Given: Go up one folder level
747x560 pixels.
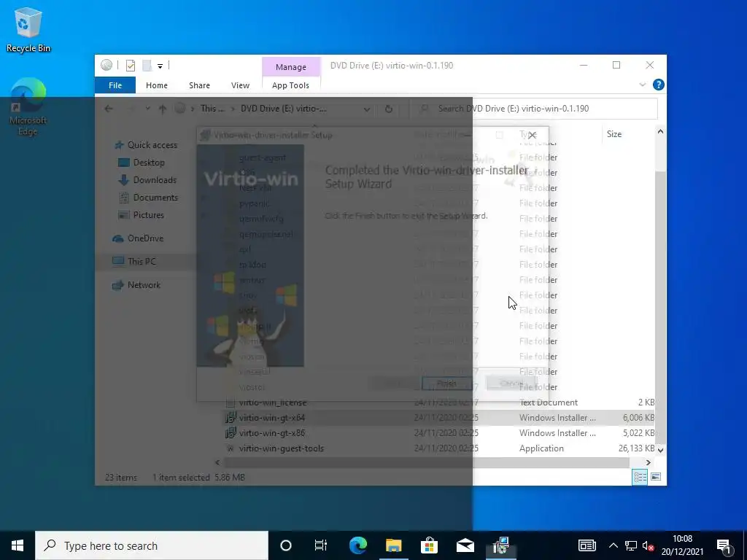Looking at the screenshot, I should coord(163,109).
